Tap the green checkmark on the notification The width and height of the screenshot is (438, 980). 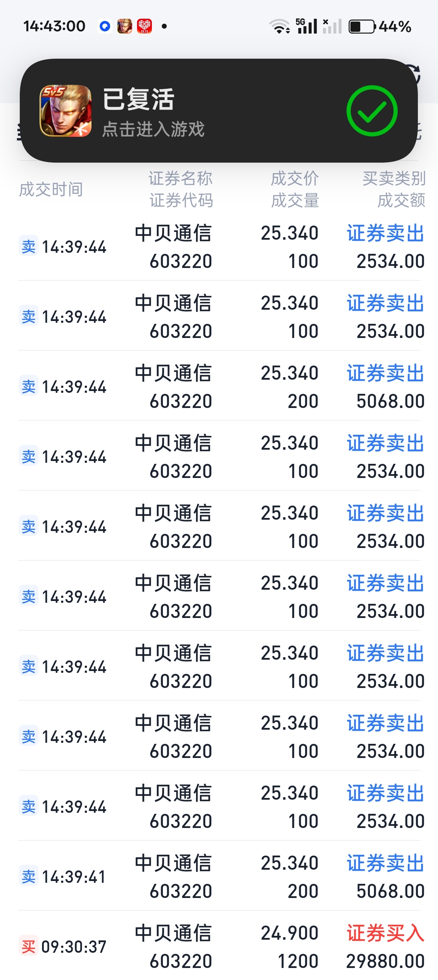point(372,111)
